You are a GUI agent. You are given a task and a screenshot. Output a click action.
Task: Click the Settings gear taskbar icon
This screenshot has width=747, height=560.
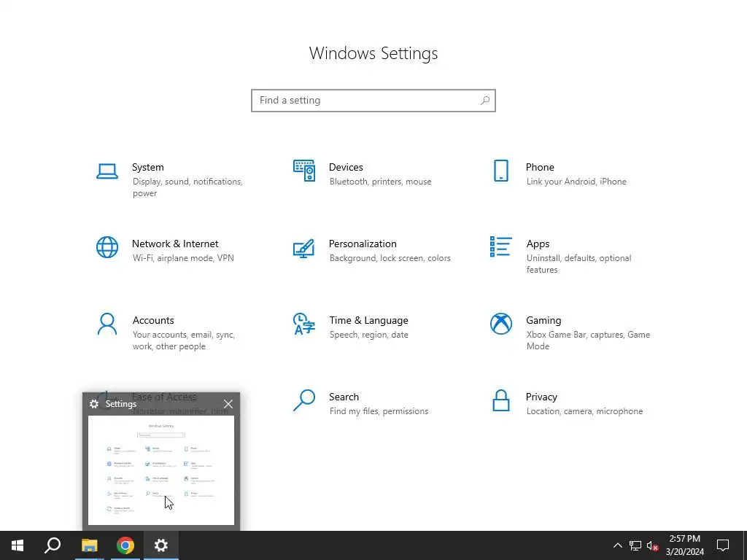(x=161, y=545)
